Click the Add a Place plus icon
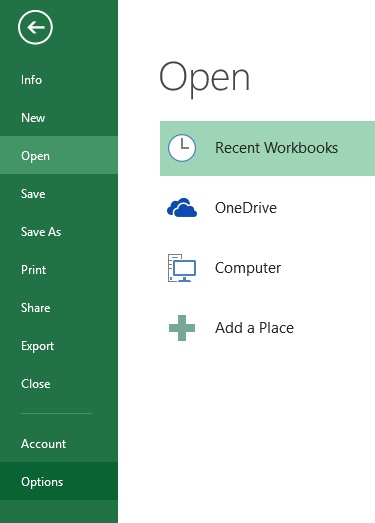Image resolution: width=375 pixels, height=523 pixels. (x=182, y=328)
